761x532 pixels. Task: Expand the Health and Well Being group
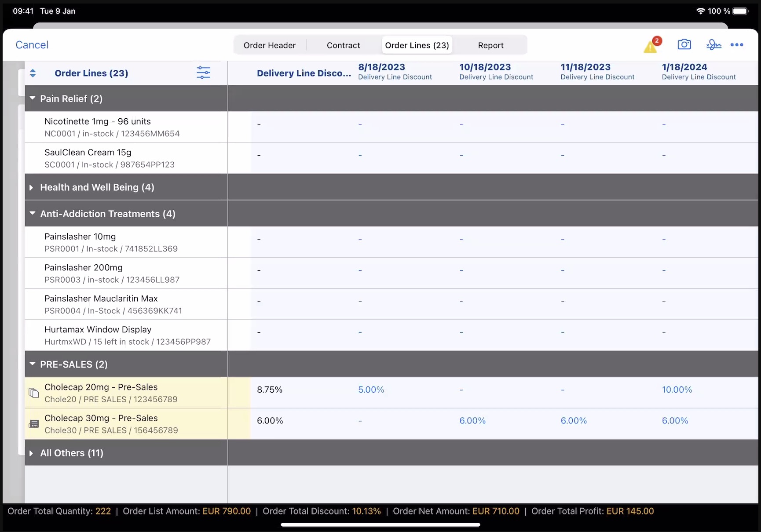click(x=31, y=187)
